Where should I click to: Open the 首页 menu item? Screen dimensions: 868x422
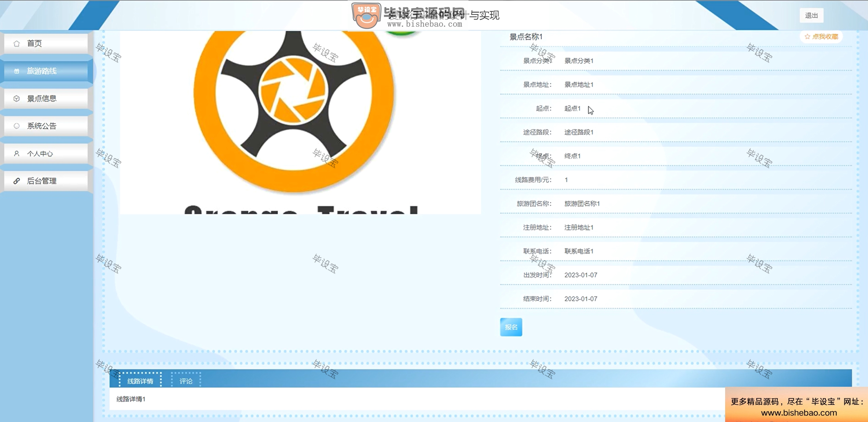46,44
